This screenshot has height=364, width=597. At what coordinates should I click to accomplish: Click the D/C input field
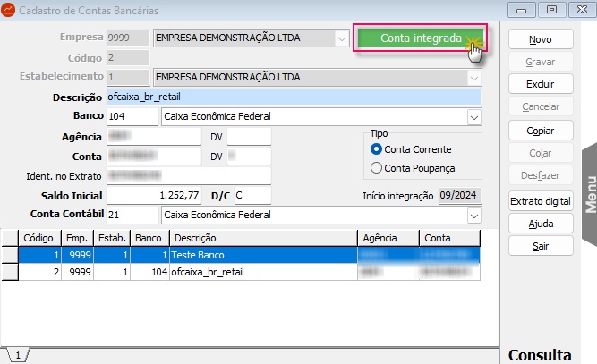pyautogui.click(x=251, y=195)
